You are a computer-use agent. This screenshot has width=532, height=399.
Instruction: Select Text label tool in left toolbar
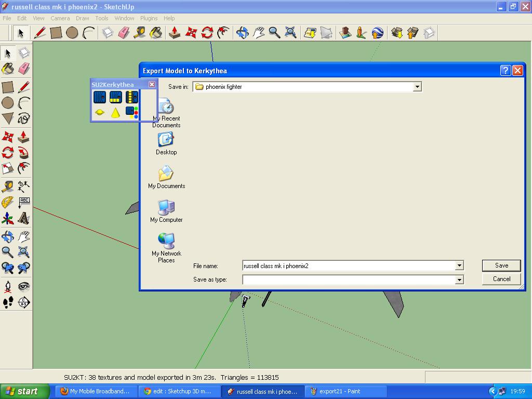click(x=24, y=202)
